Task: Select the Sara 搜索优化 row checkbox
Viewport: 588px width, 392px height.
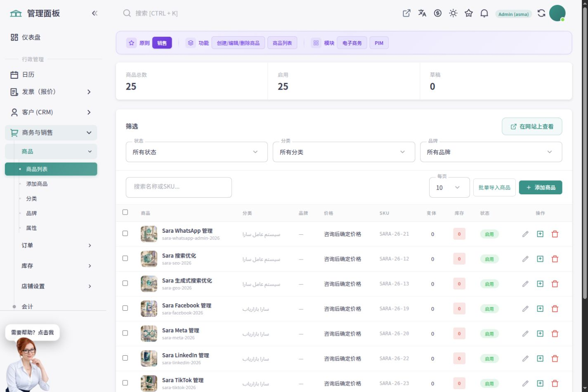Action: (x=125, y=258)
